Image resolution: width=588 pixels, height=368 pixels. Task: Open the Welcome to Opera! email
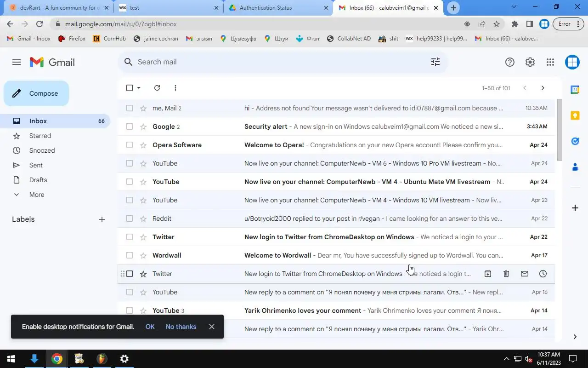(336, 145)
